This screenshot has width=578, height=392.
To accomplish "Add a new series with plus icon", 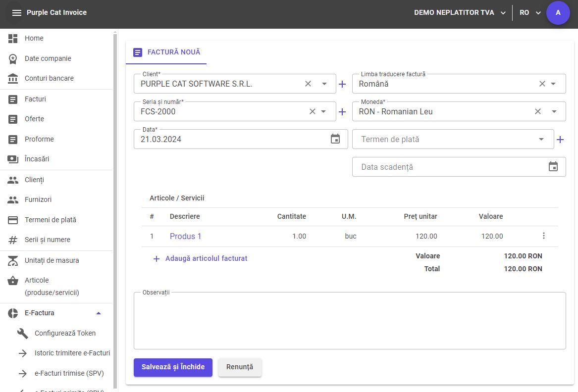I will (342, 112).
